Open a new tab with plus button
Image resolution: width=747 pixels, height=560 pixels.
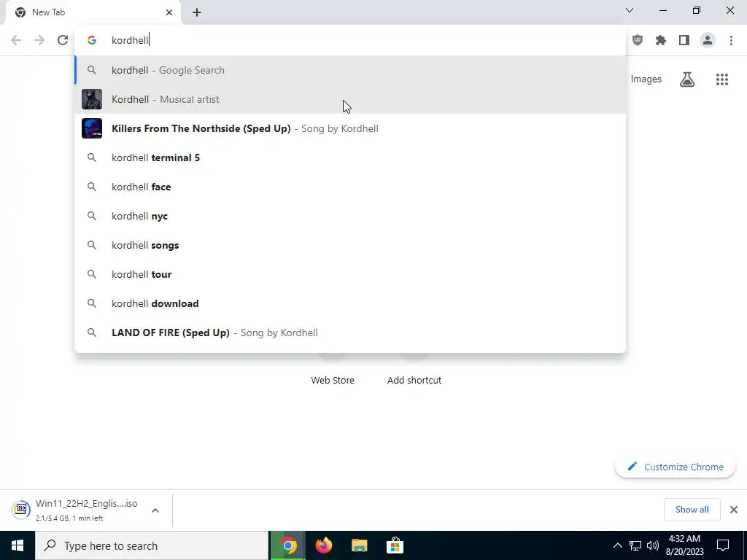pyautogui.click(x=197, y=12)
